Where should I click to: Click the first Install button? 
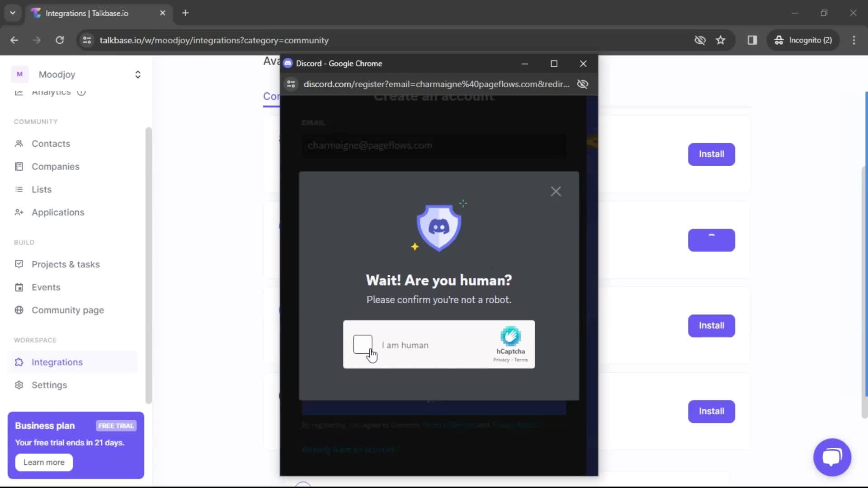tap(711, 154)
